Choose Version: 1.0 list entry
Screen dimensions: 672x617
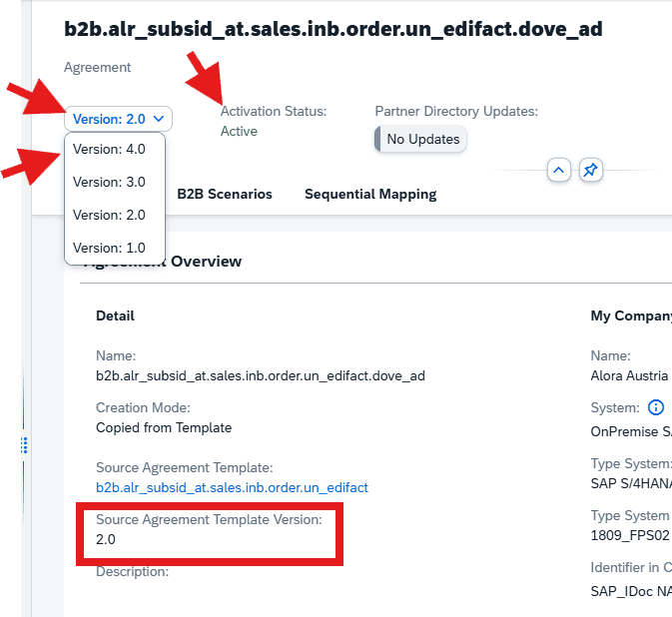point(115,248)
